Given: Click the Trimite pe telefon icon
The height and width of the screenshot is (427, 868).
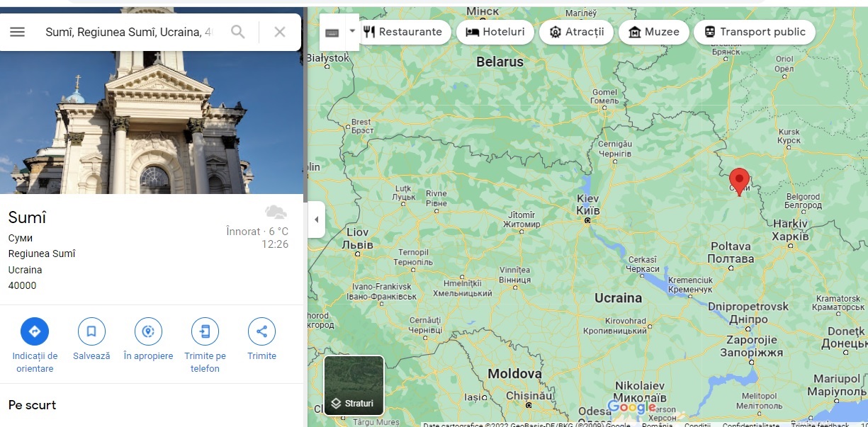Looking at the screenshot, I should pos(205,331).
